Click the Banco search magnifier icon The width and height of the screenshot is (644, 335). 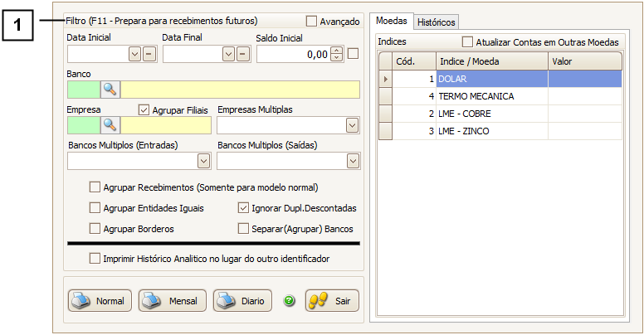(x=110, y=90)
